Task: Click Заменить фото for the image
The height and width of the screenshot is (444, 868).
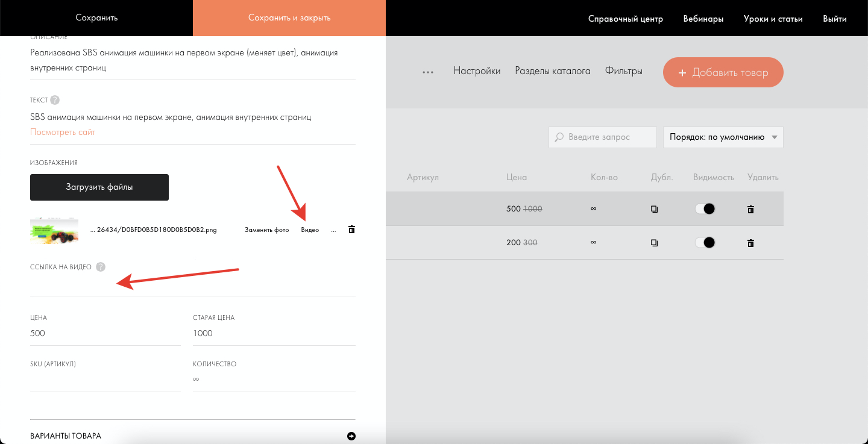Action: [x=267, y=230]
